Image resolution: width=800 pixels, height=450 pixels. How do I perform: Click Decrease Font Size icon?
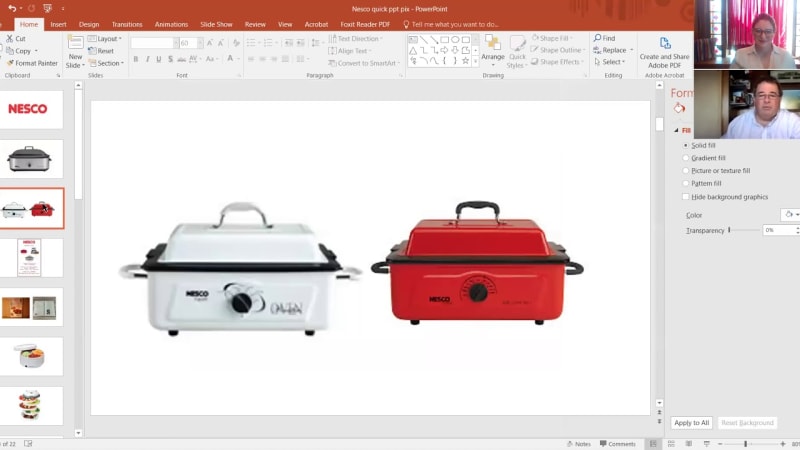point(220,43)
